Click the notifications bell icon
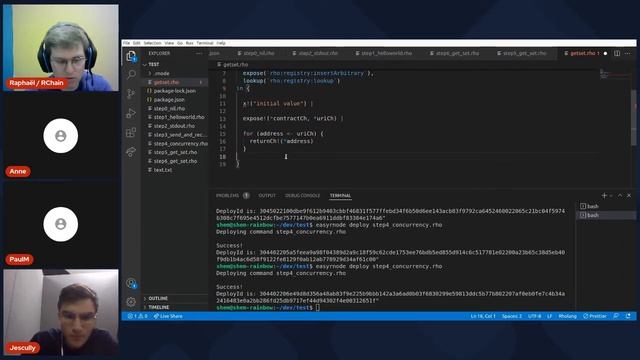The width and height of the screenshot is (640, 360). pos(628,316)
